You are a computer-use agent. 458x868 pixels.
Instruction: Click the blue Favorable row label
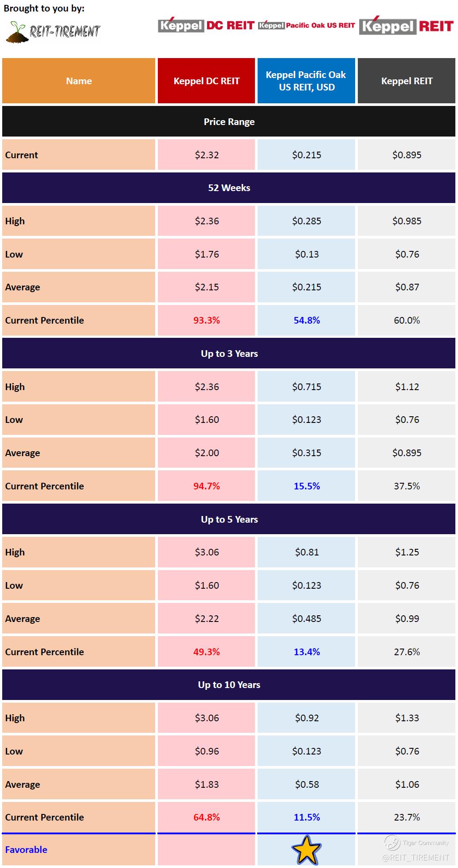26,849
